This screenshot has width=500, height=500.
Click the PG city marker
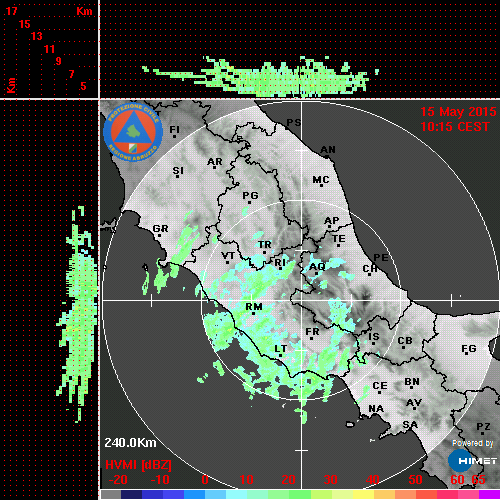250,202
